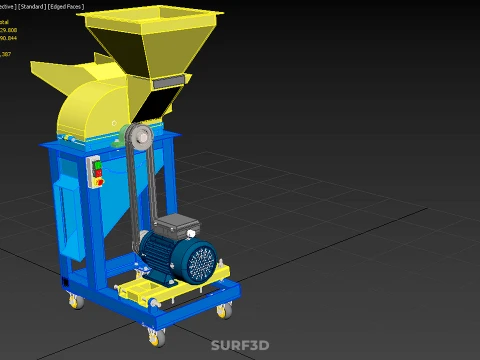Select the motor's gray terminal box

tap(176, 226)
